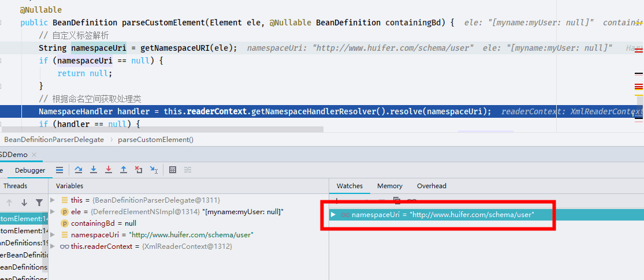Click the Step Over debugger icon
This screenshot has width=644, height=280.
pos(79,170)
